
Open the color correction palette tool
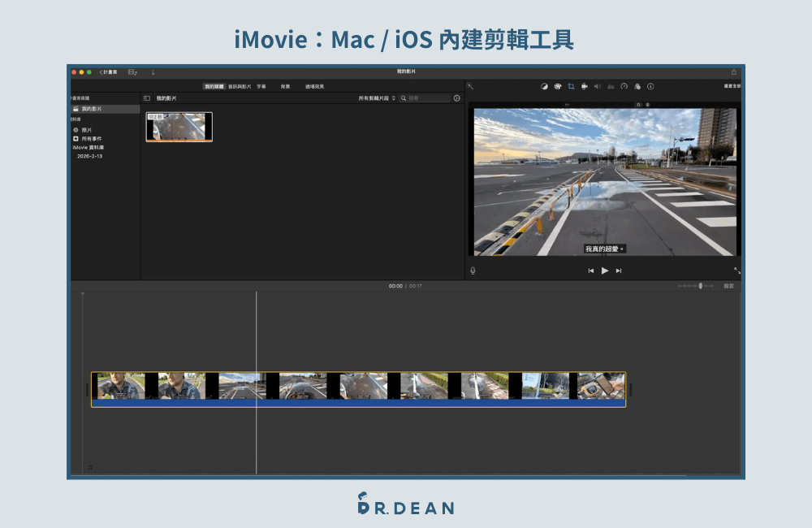558,87
